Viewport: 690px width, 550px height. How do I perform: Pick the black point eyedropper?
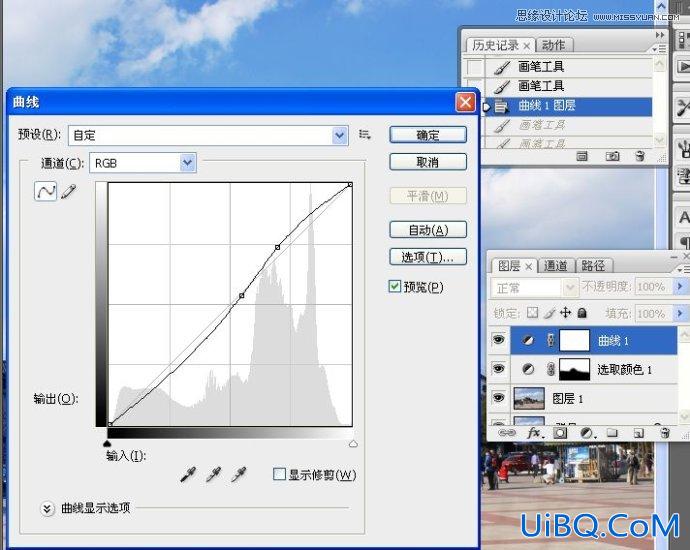188,475
